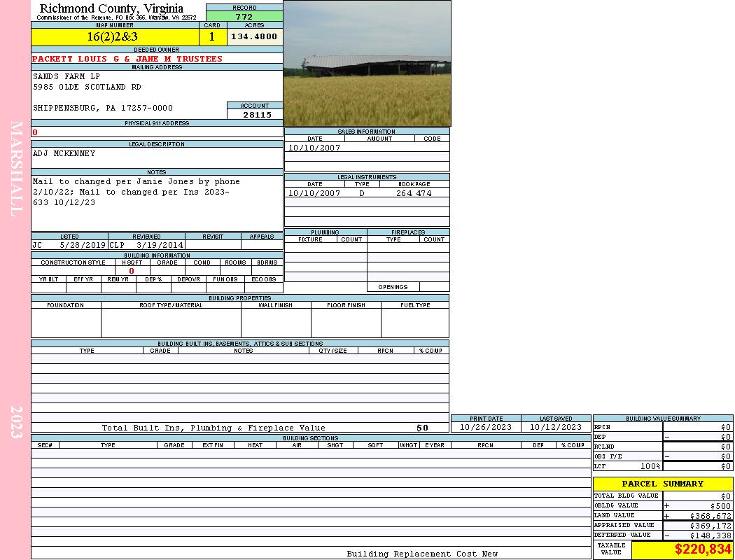Click the Shippensburg, PA city line
Viewport: 735px width, 560px height.
[103, 108]
